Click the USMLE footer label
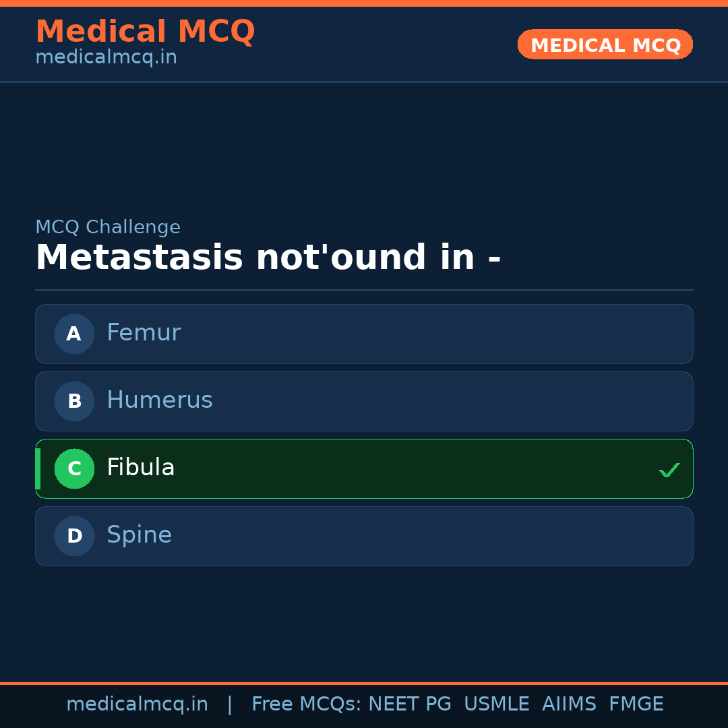 [497, 704]
